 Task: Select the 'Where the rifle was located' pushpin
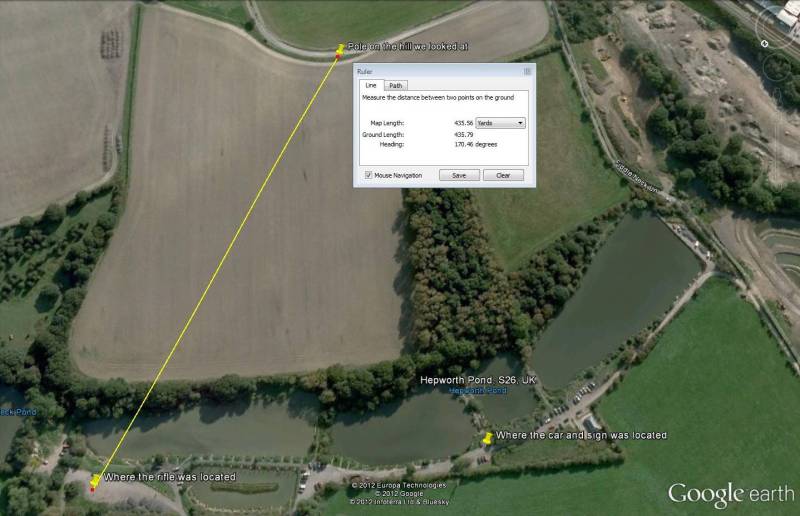tap(95, 480)
